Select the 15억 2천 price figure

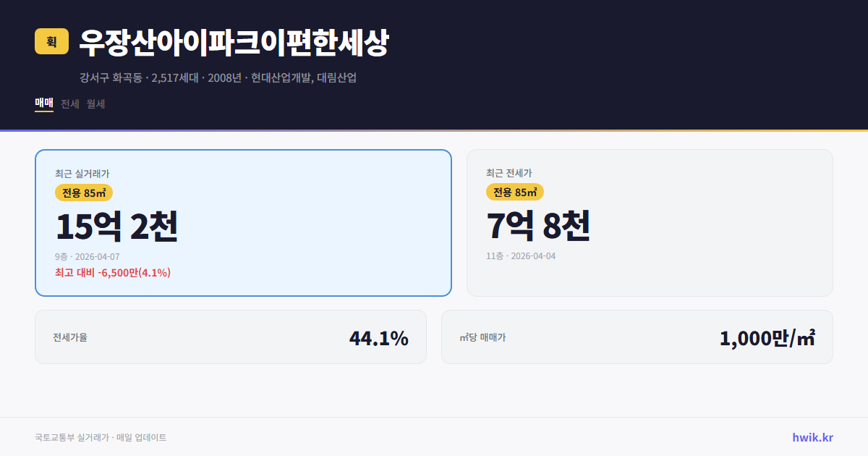tap(119, 226)
